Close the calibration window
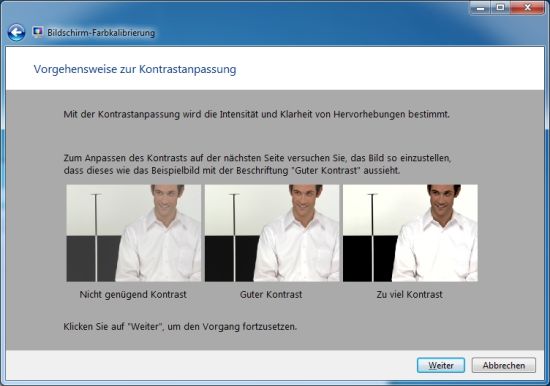This screenshot has width=550, height=386. 527,8
